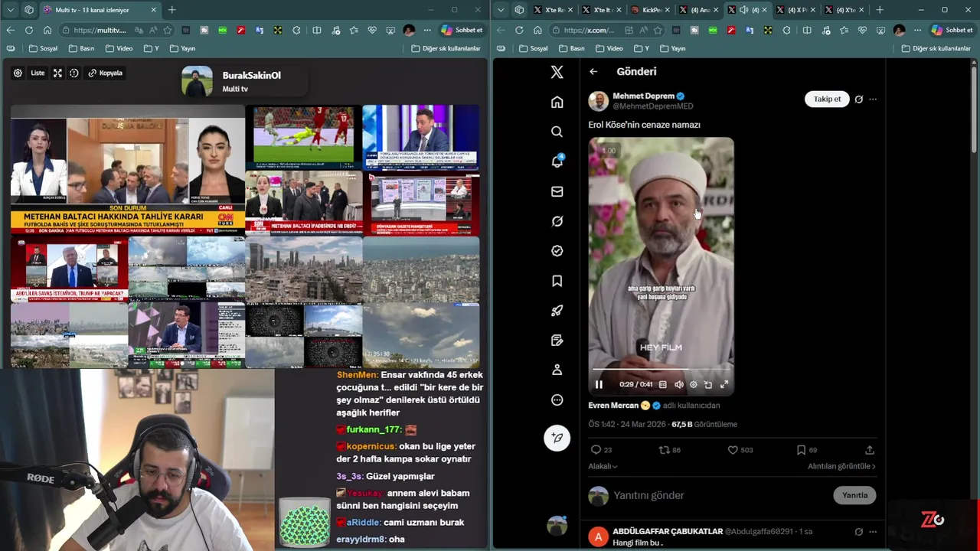Screen dimensions: 980x551
Task: Open X more options circle icon
Action: (x=557, y=399)
